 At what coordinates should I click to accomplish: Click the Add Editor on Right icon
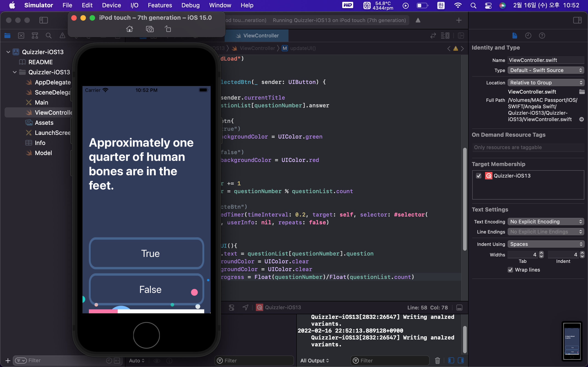point(461,36)
